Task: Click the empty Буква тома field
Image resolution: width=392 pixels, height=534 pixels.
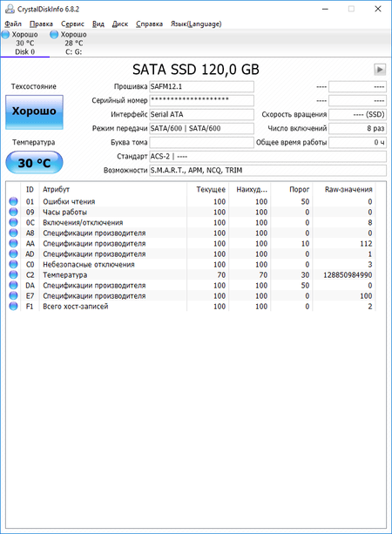Action: 201,142
